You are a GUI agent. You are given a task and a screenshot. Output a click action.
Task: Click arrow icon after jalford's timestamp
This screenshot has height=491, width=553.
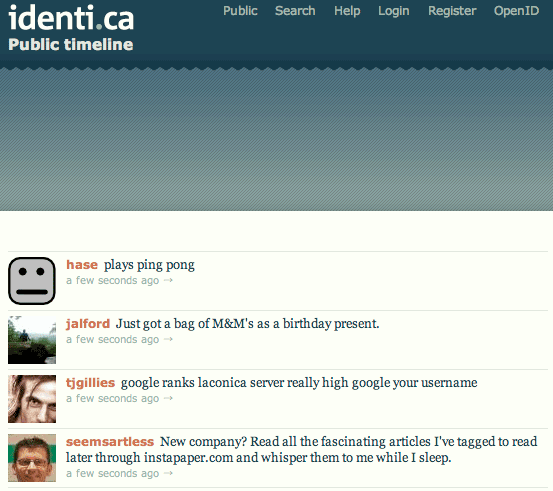click(168, 339)
